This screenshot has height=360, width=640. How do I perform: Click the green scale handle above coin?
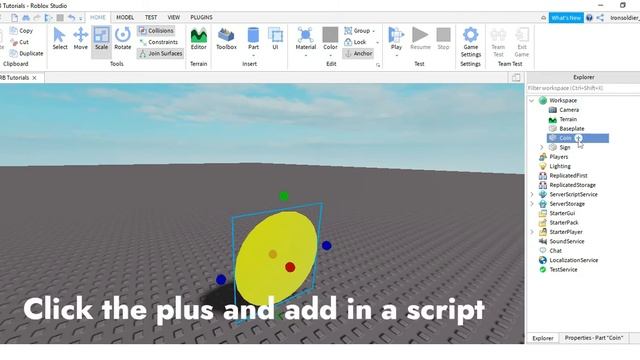coord(284,196)
